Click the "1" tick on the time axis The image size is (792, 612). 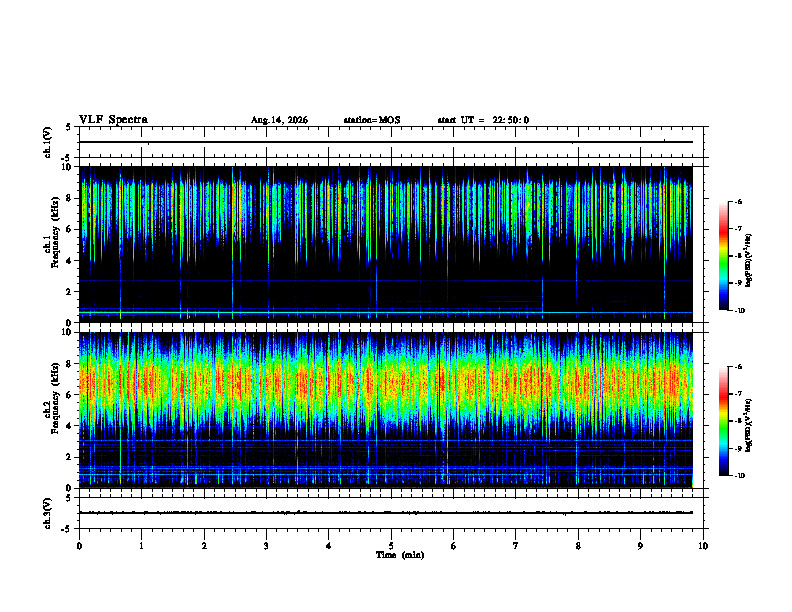(x=141, y=546)
